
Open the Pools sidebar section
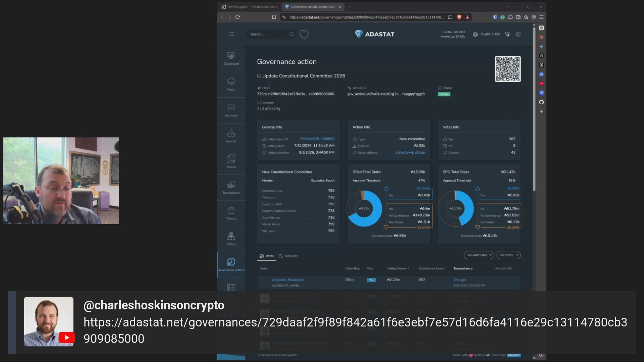pyautogui.click(x=231, y=84)
